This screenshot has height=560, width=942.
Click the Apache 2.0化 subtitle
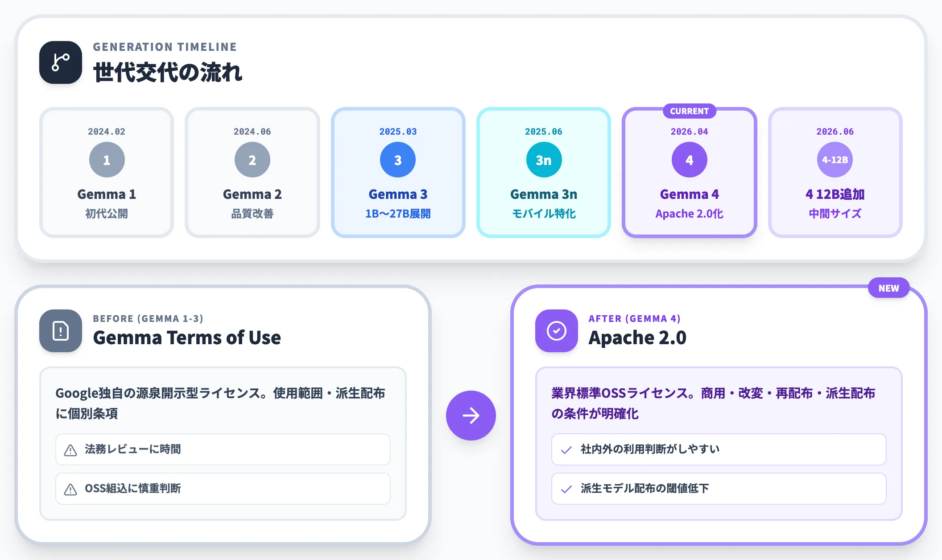click(690, 214)
